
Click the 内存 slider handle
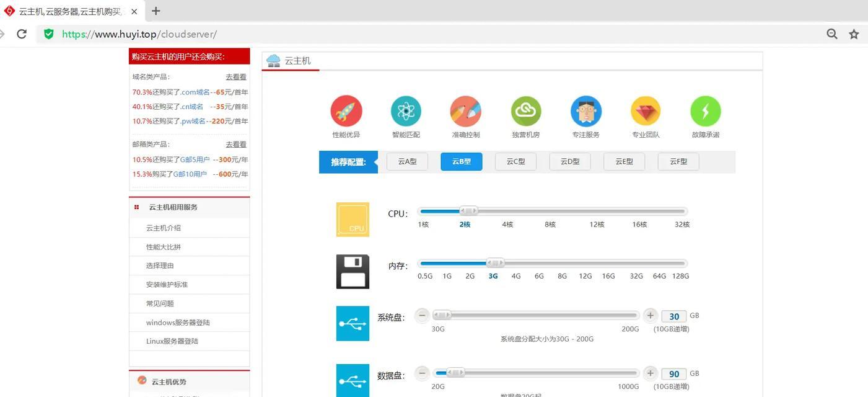point(495,263)
